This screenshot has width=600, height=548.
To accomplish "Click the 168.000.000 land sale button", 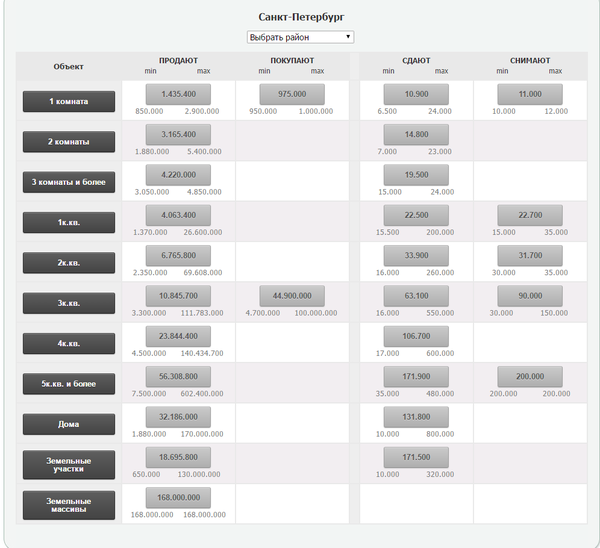I will (178, 497).
